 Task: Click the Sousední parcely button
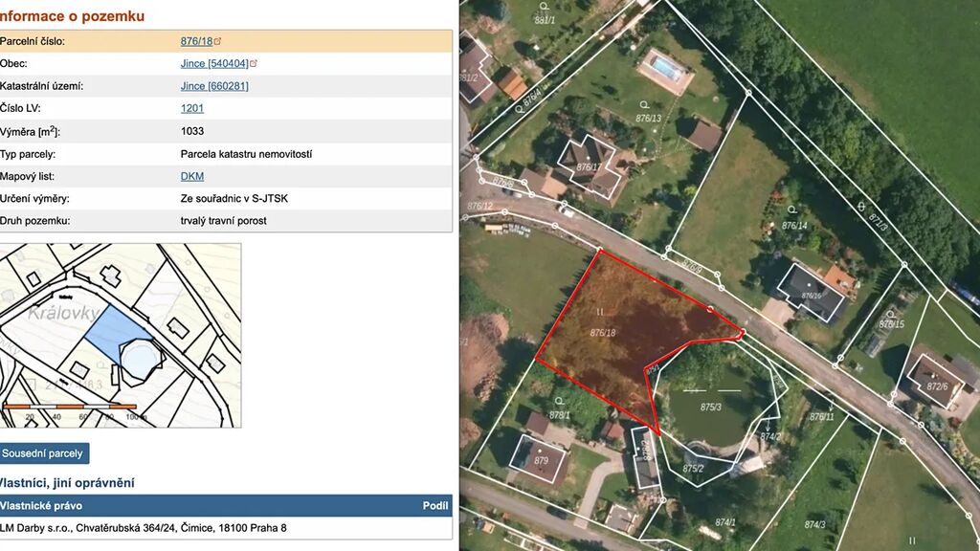44,453
